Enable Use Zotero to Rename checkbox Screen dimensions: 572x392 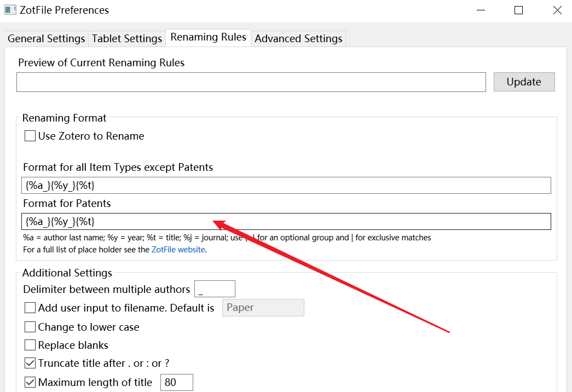click(31, 136)
